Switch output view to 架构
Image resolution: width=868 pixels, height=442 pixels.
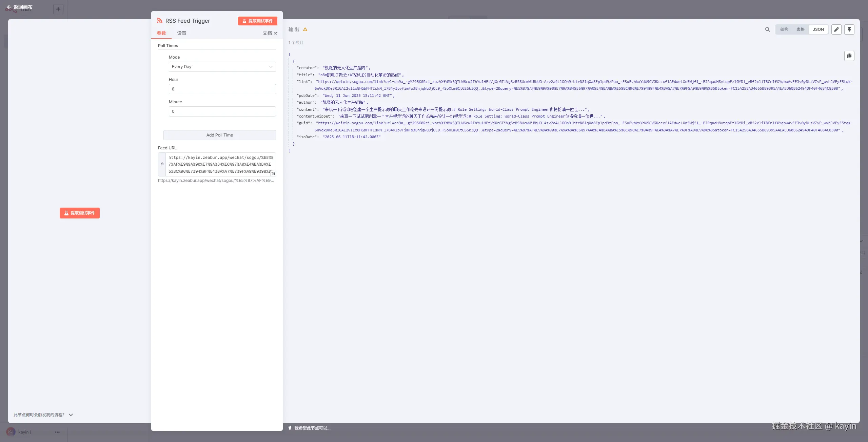pyautogui.click(x=784, y=29)
